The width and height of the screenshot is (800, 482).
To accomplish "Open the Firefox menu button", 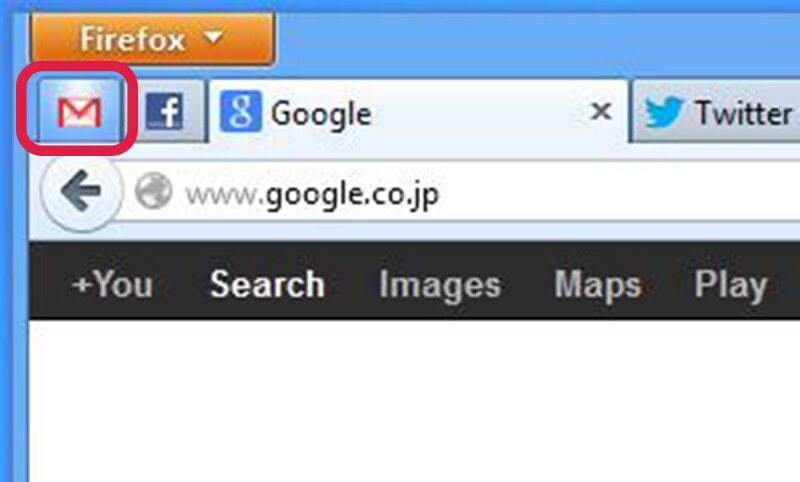I will tap(153, 39).
